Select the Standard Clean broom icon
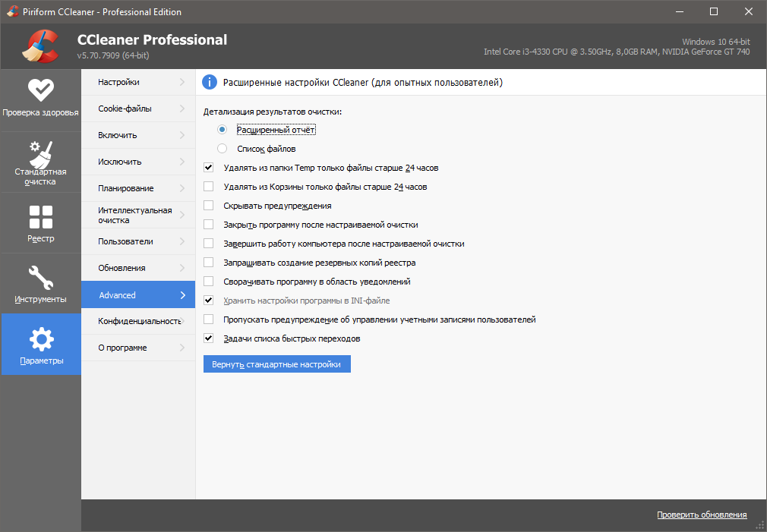Screen dimensions: 767x532 pyautogui.click(x=40, y=156)
